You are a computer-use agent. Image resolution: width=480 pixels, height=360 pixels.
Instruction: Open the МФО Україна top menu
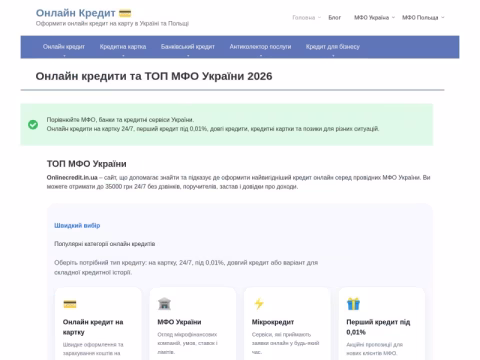click(x=371, y=17)
